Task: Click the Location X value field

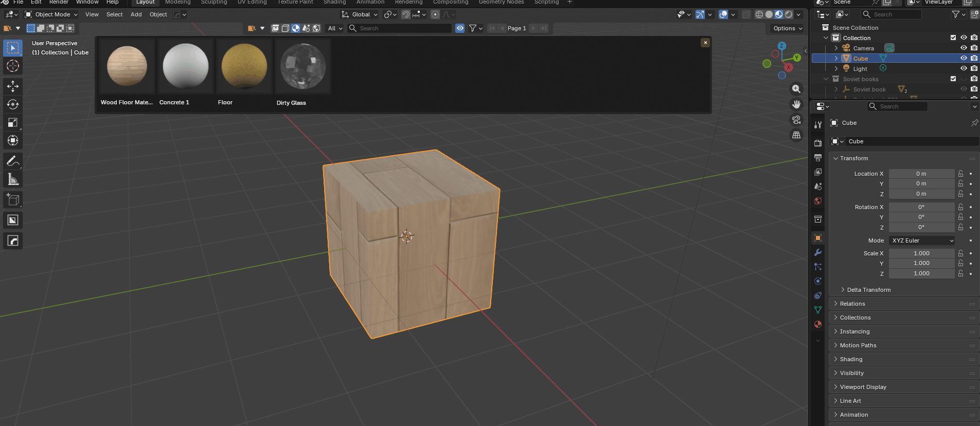Action: click(921, 174)
